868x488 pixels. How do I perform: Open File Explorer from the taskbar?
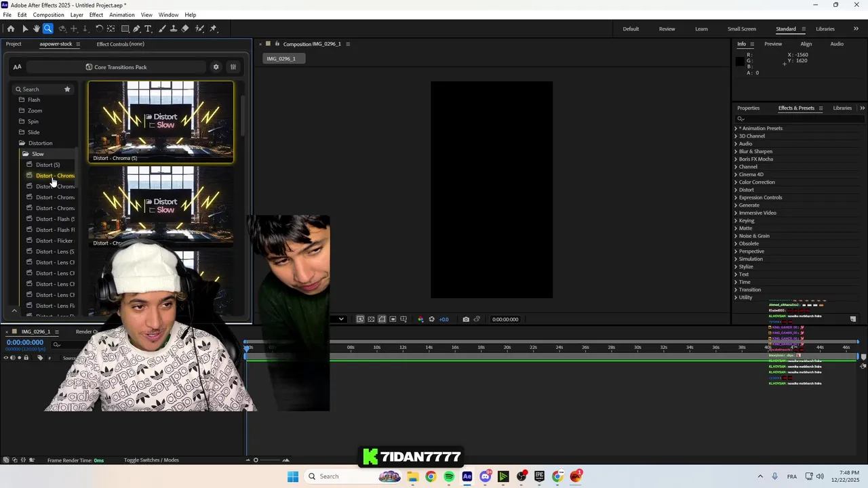tap(412, 476)
